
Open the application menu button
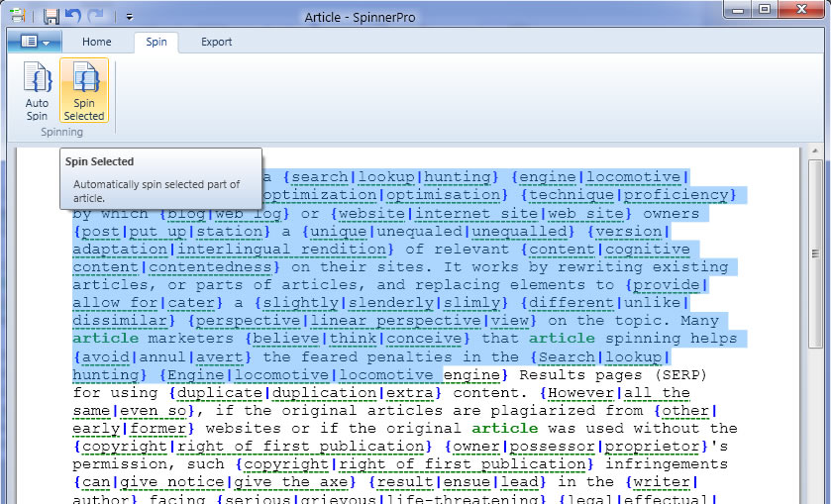pyautogui.click(x=35, y=42)
